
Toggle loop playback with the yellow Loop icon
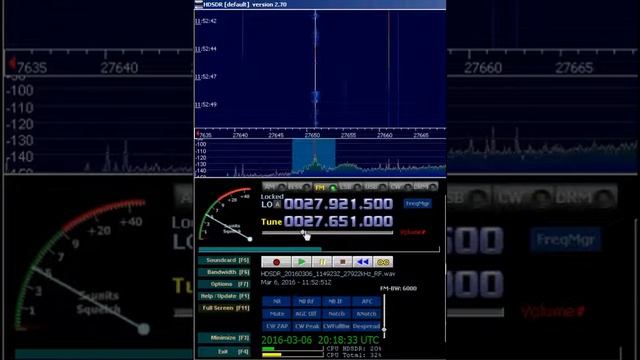pyautogui.click(x=383, y=262)
